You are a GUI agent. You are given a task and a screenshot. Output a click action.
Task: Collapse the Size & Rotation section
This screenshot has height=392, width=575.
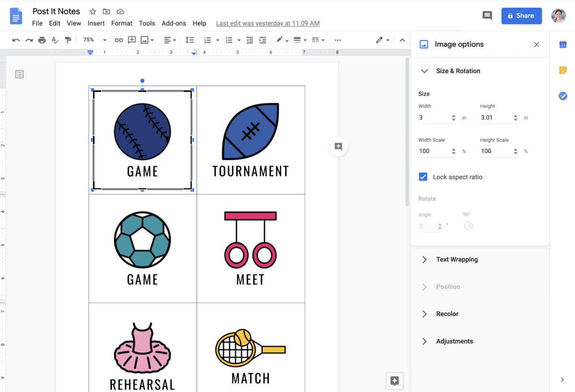point(424,71)
